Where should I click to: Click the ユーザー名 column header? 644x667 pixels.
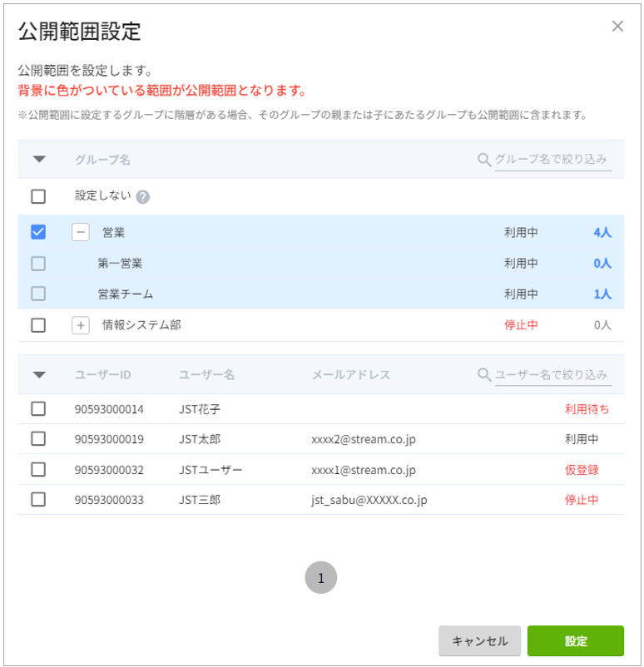point(206,375)
